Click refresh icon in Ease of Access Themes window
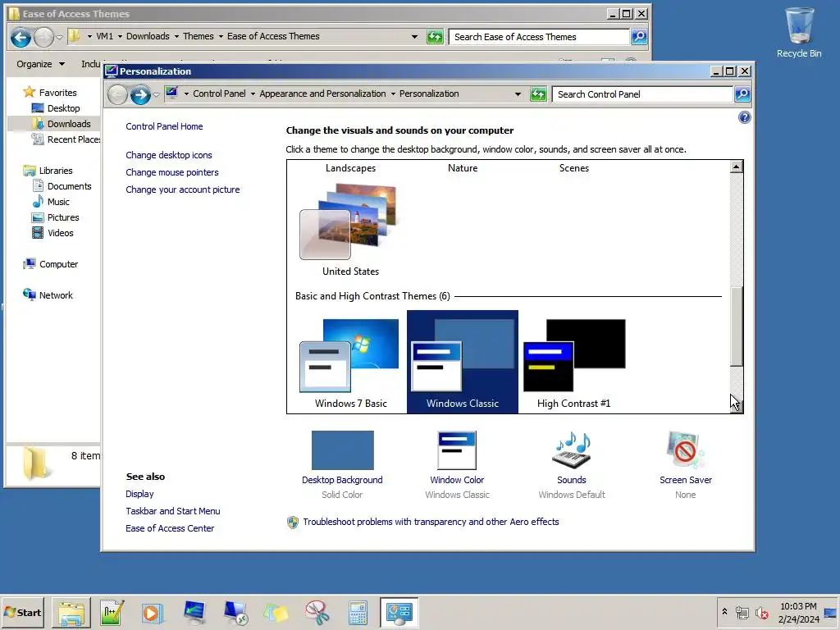Image resolution: width=840 pixels, height=630 pixels. 435,36
